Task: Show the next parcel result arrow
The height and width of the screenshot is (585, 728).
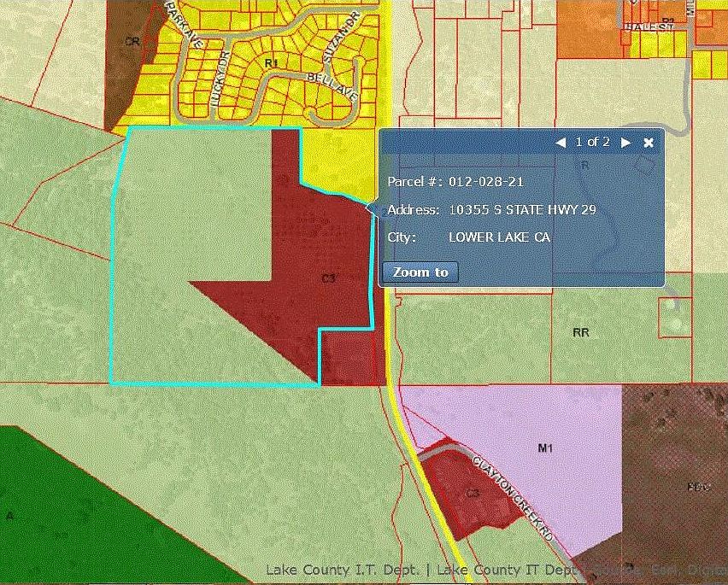Action: point(625,143)
